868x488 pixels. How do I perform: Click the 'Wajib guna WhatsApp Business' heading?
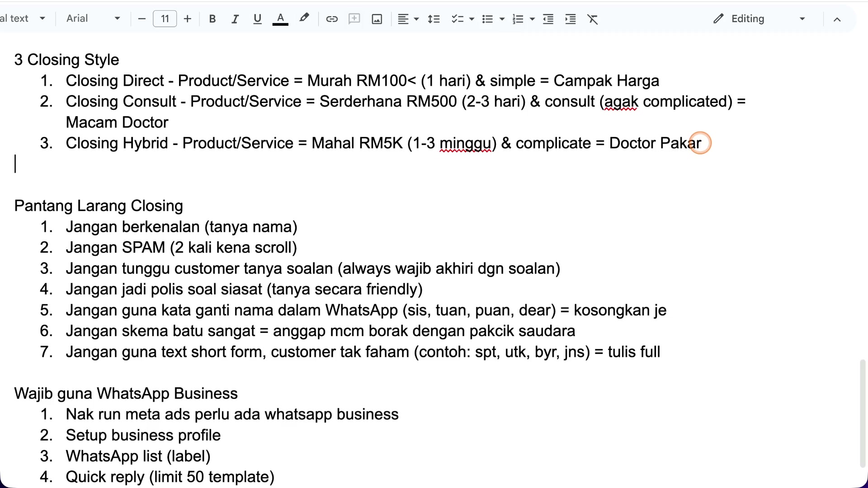pos(126,394)
